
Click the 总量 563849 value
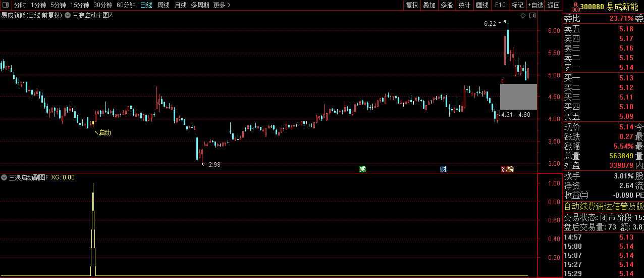click(621, 156)
